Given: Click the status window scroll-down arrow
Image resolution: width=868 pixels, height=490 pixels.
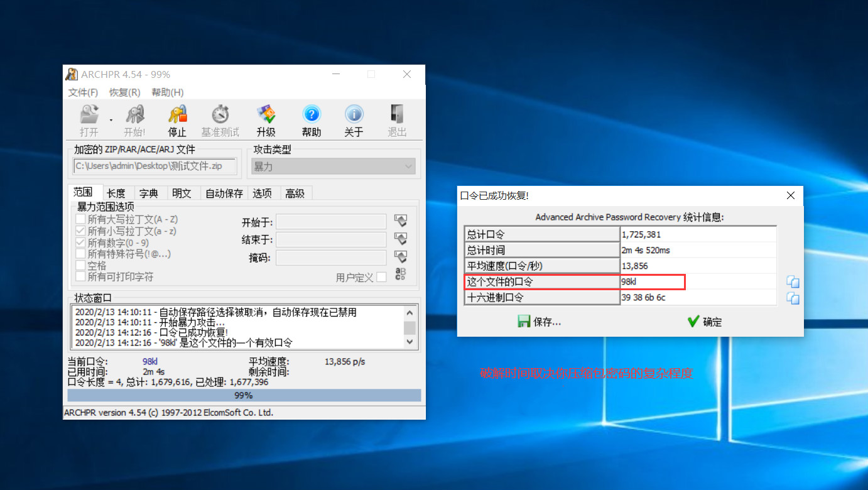Looking at the screenshot, I should pyautogui.click(x=410, y=342).
